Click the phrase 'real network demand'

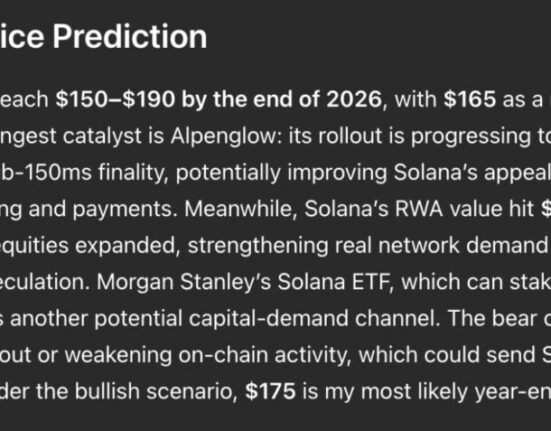click(441, 245)
